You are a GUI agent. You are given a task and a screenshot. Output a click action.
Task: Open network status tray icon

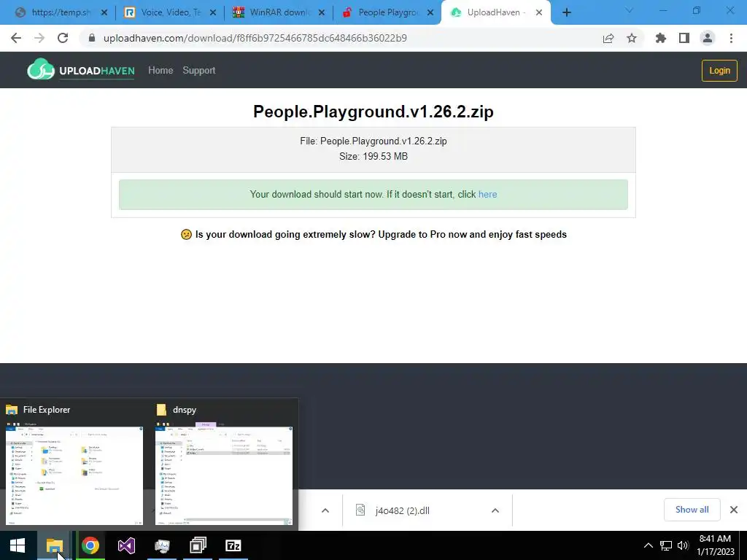coord(665,545)
